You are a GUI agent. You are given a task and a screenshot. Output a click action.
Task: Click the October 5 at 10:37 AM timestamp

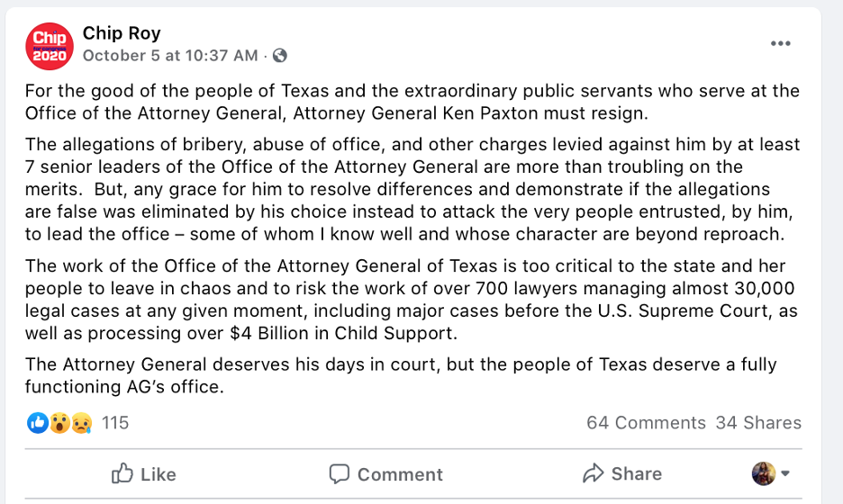click(170, 56)
